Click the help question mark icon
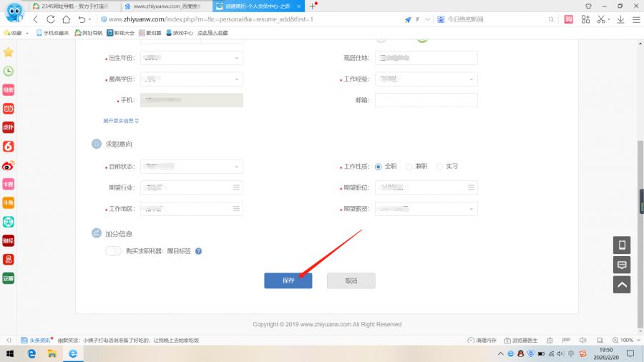 (198, 251)
